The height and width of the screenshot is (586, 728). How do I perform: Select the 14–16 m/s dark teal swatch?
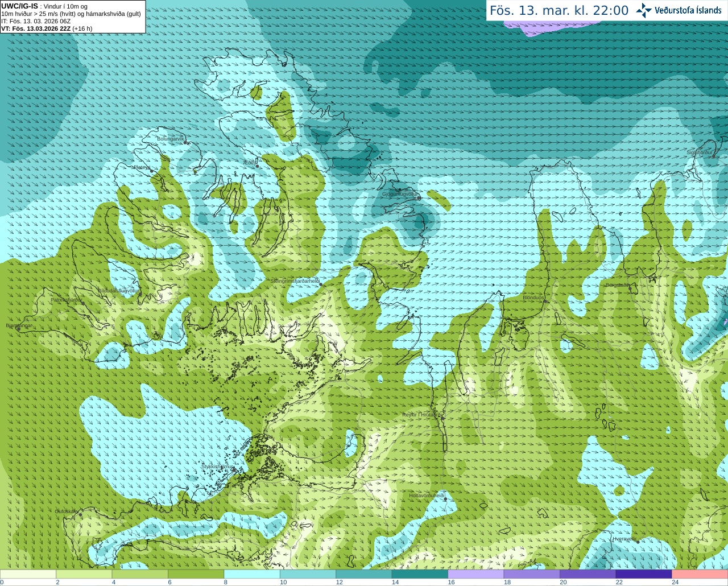pos(420,574)
